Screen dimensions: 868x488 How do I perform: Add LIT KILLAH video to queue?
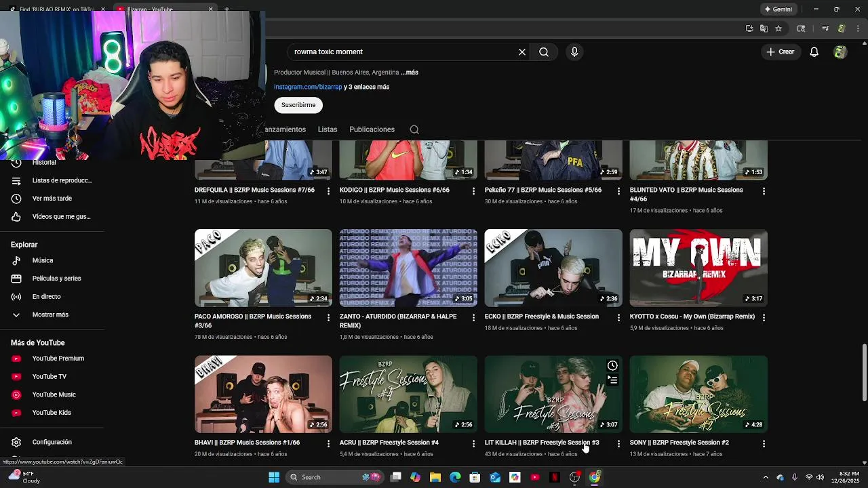coord(612,380)
